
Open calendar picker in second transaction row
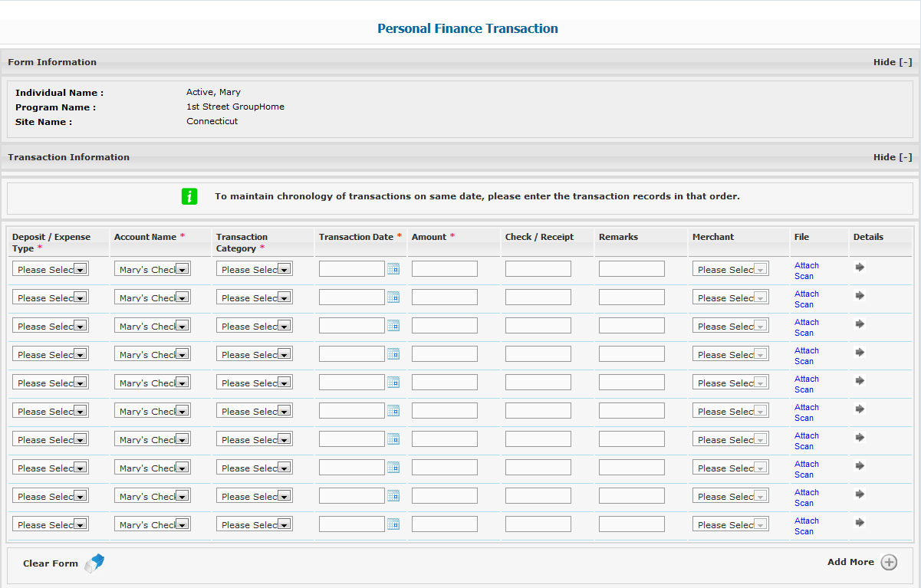pos(393,297)
